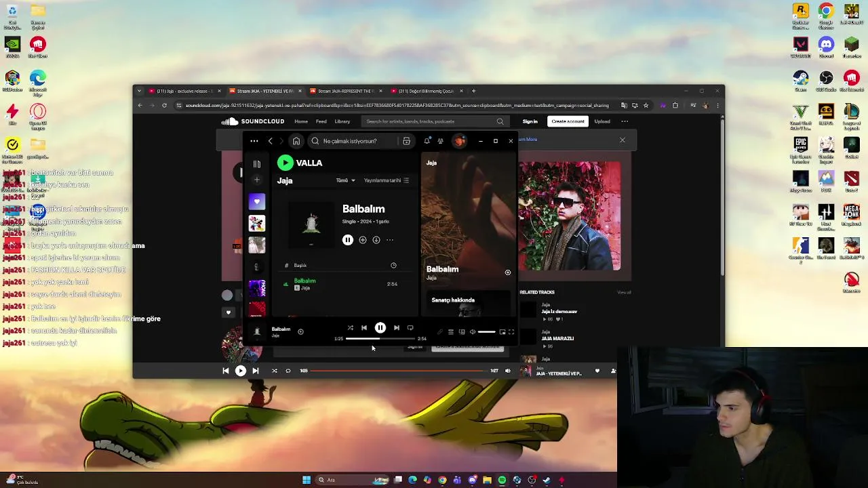Open the SoundCloud logo home link
The height and width of the screenshot is (488, 868).
[253, 121]
